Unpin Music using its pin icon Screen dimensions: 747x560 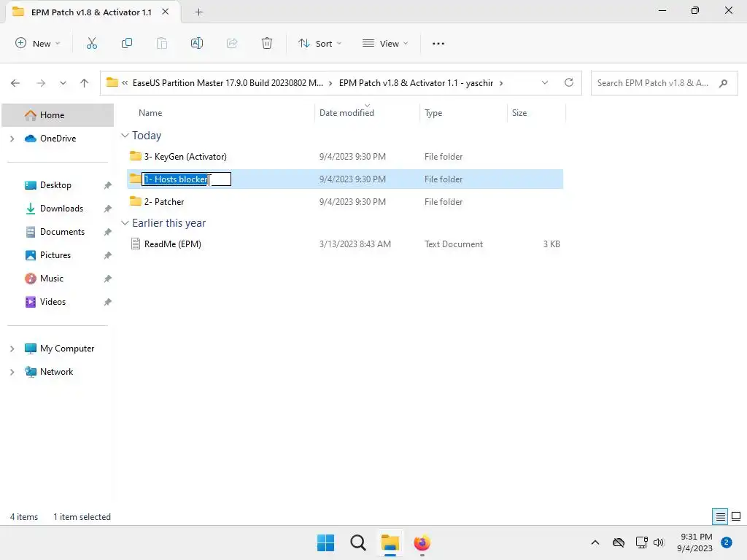(x=108, y=279)
